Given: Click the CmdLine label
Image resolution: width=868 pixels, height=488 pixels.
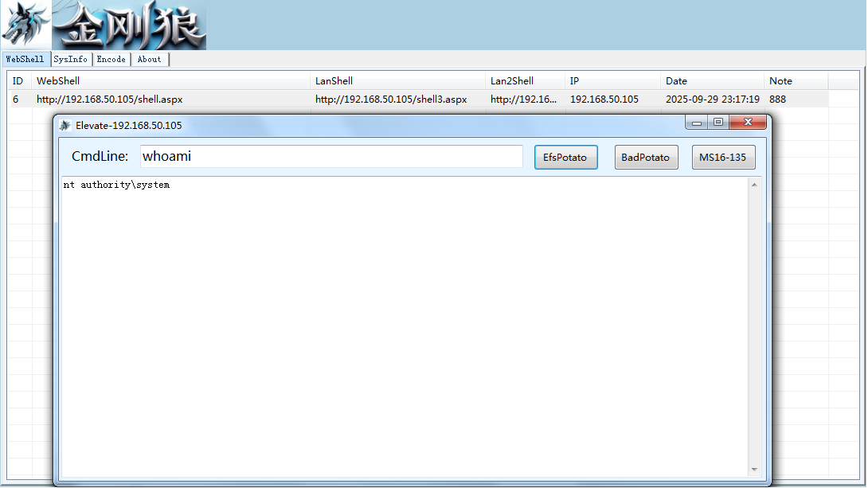Looking at the screenshot, I should click(x=100, y=157).
